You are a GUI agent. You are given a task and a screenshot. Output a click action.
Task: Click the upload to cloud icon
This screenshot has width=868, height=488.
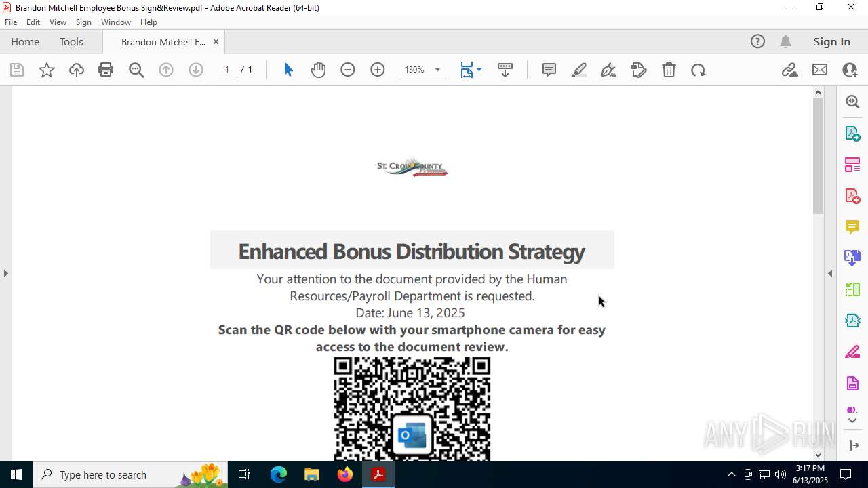pos(77,70)
